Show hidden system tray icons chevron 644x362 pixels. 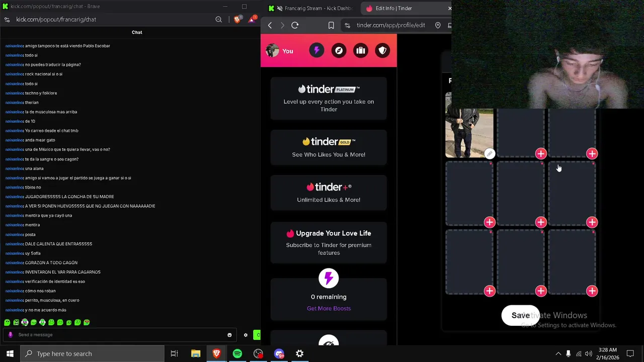pyautogui.click(x=558, y=353)
